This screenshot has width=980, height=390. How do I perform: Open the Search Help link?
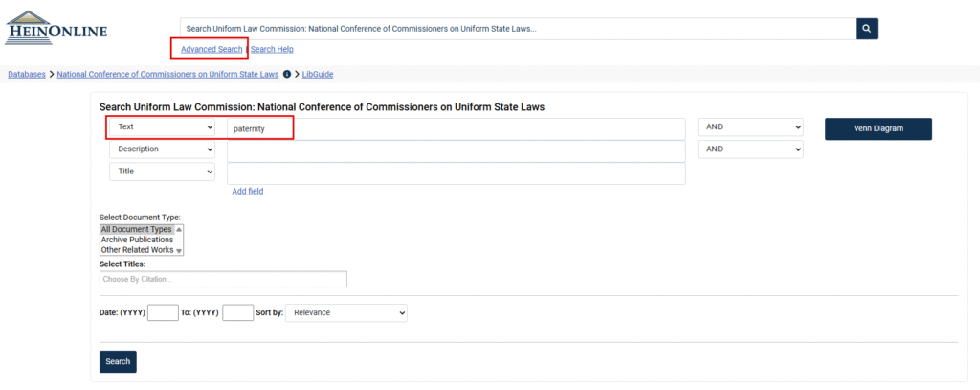pyautogui.click(x=272, y=49)
